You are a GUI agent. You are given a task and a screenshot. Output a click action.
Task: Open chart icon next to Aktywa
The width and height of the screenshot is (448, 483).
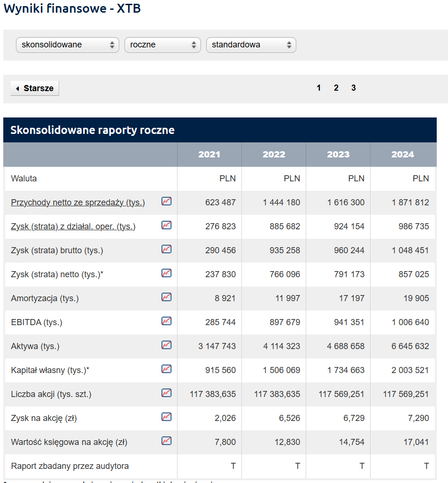[x=166, y=345]
